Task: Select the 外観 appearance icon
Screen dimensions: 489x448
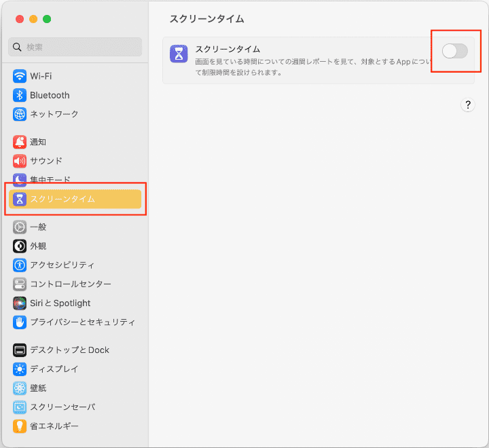Action: [x=20, y=246]
